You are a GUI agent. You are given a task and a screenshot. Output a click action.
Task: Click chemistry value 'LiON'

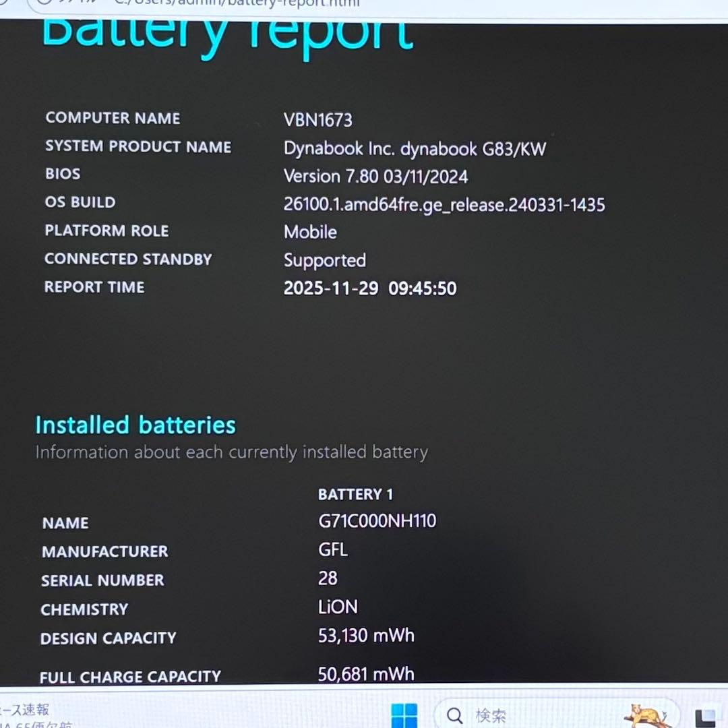pyautogui.click(x=338, y=607)
